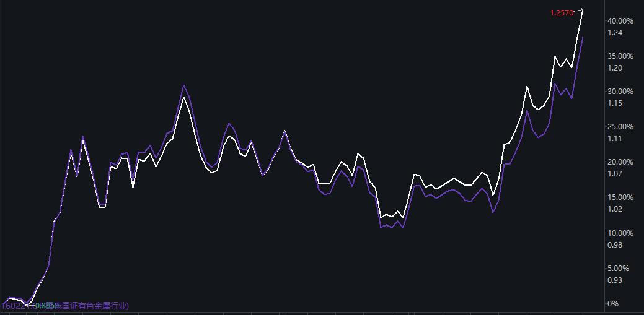Click the purple 国证有色金属行业 legend label
Image resolution: width=644 pixels, height=315 pixels.
(95, 306)
